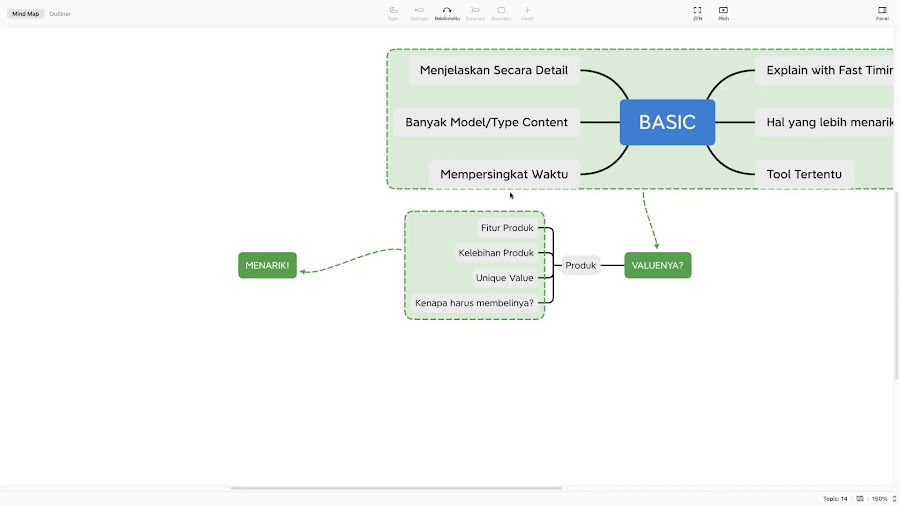900x506 pixels.
Task: Select Kenapa harus membelinya? subtopic
Action: pyautogui.click(x=474, y=303)
